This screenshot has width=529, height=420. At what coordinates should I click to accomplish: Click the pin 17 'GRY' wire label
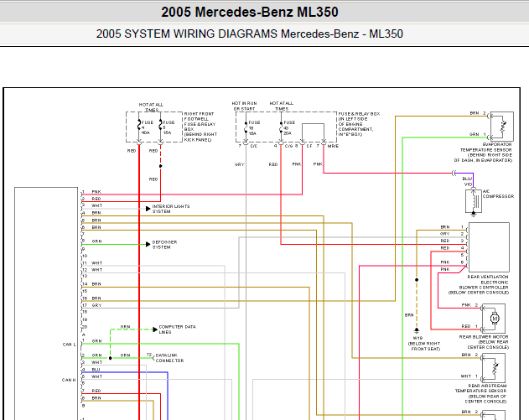tap(96, 305)
